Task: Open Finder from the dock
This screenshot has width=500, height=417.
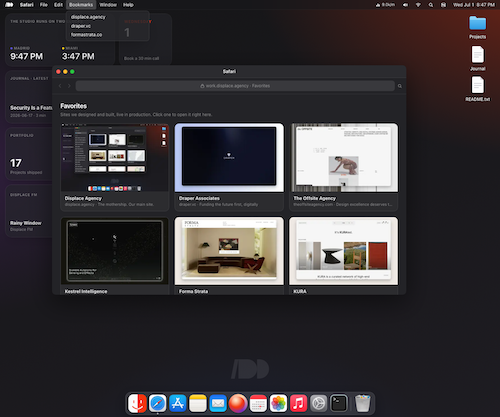Action: coord(137,403)
